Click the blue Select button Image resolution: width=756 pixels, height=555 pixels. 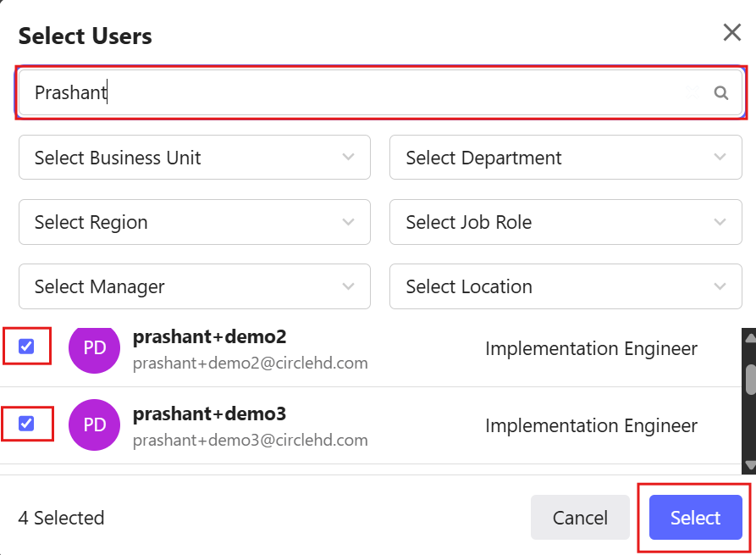695,518
